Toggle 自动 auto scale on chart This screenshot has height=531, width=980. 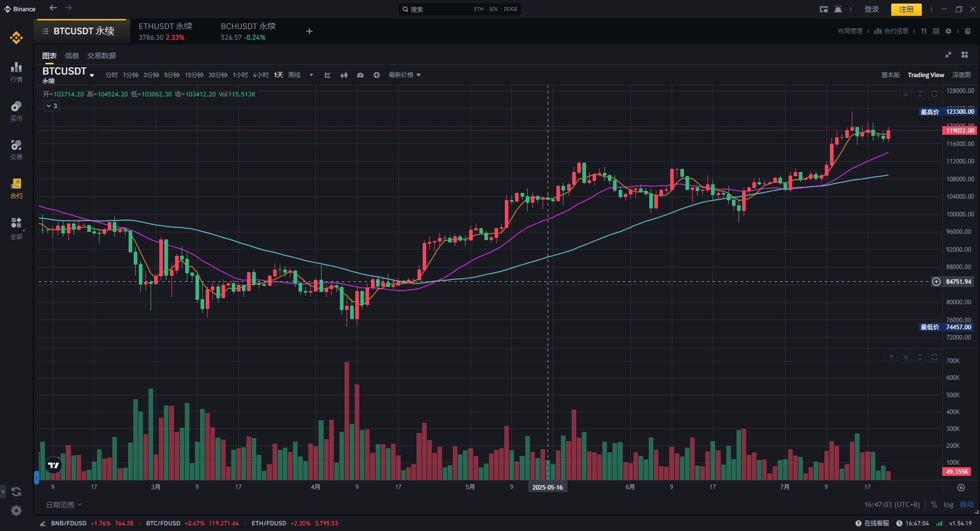(967, 504)
